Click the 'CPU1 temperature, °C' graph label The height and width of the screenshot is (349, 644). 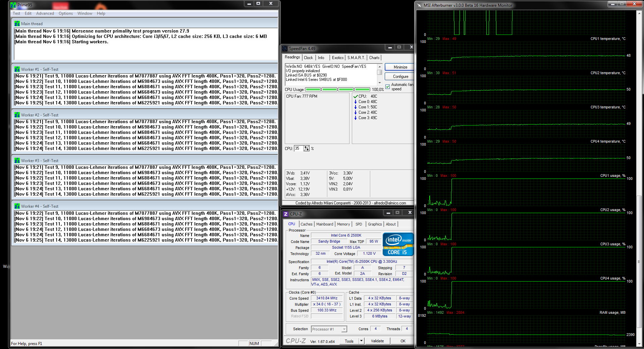608,39
